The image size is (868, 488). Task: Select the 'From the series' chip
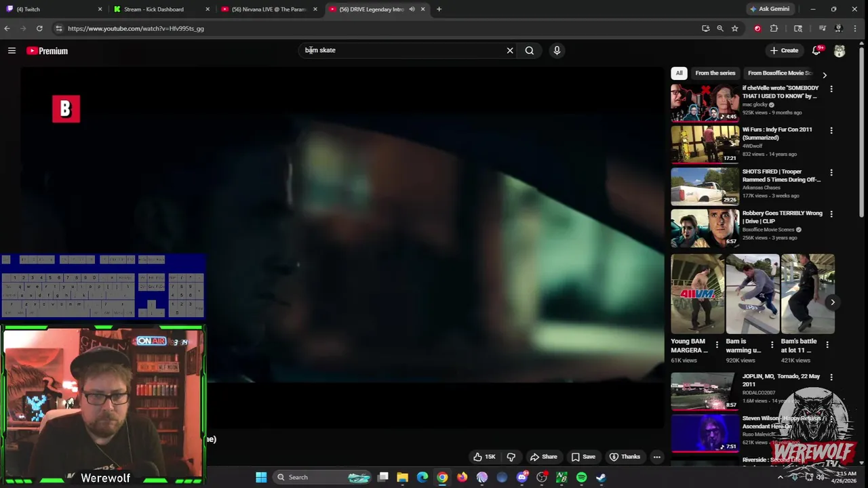point(715,73)
